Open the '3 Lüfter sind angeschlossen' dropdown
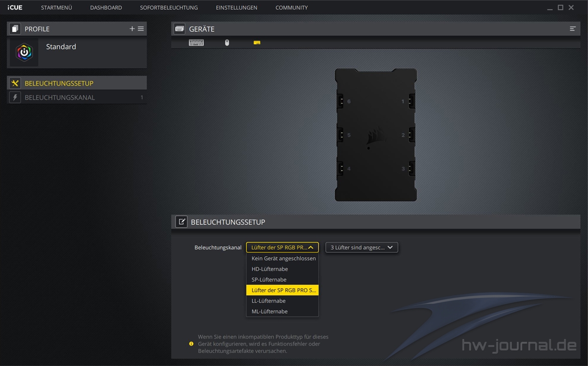Viewport: 588px width, 366px height. tap(362, 247)
